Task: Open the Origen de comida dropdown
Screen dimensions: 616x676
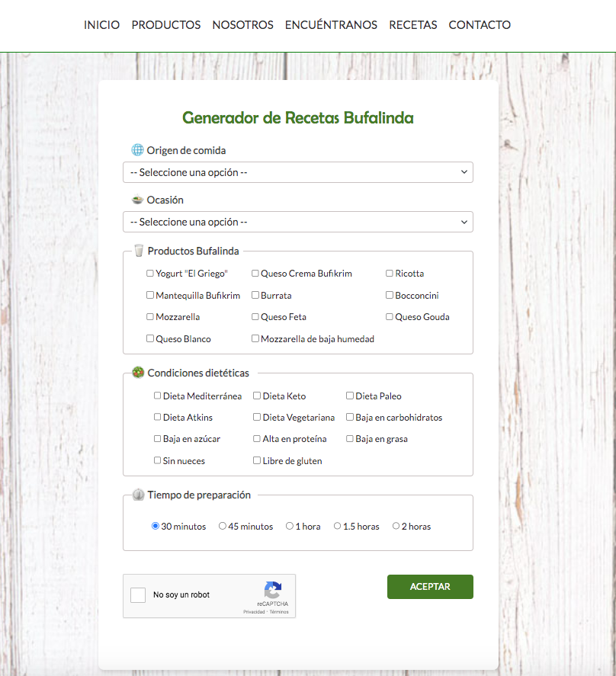Action: tap(297, 172)
